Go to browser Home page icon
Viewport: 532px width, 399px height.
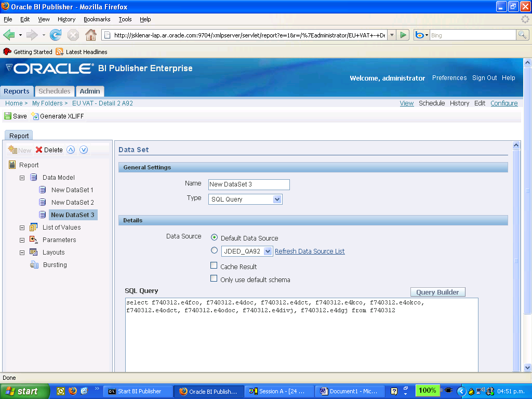coord(90,35)
